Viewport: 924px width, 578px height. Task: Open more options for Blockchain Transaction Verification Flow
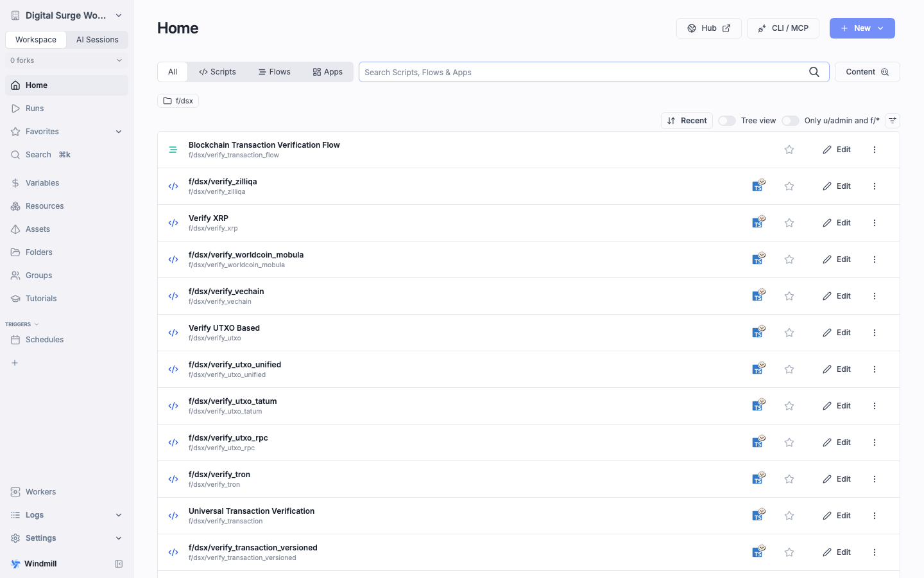(x=875, y=150)
